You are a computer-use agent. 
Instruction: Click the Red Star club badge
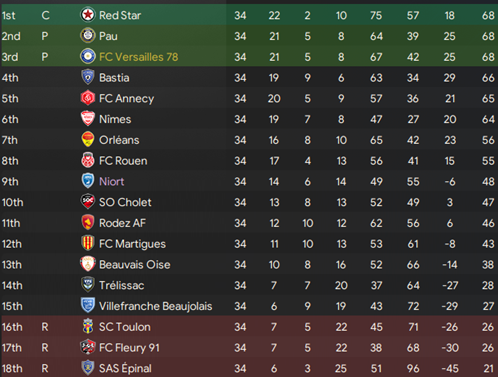(x=88, y=15)
